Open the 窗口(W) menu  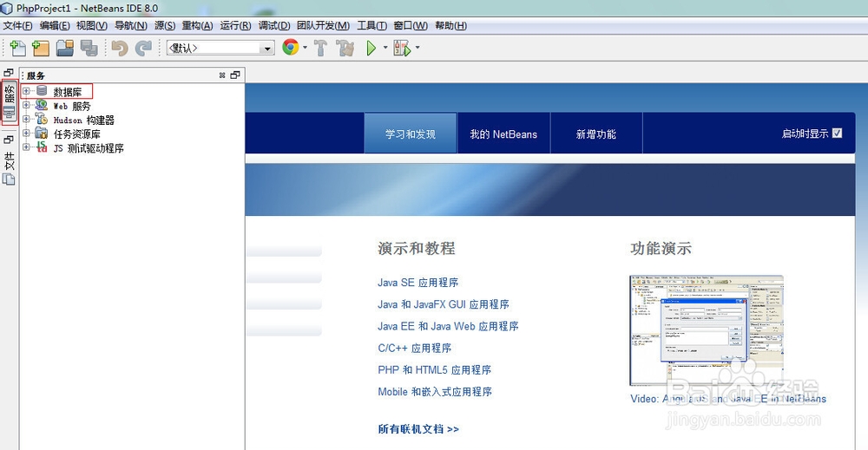[x=411, y=25]
